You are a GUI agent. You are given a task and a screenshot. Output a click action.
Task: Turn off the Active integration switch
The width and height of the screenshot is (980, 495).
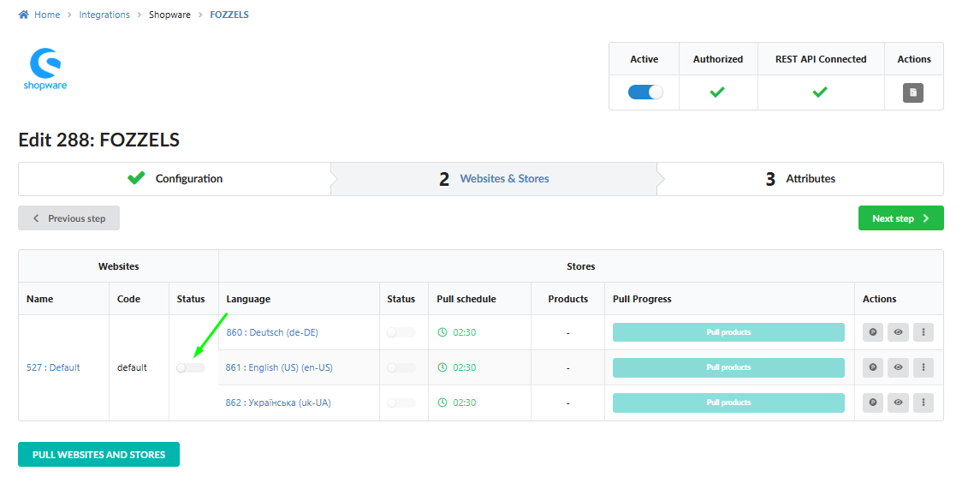click(645, 92)
